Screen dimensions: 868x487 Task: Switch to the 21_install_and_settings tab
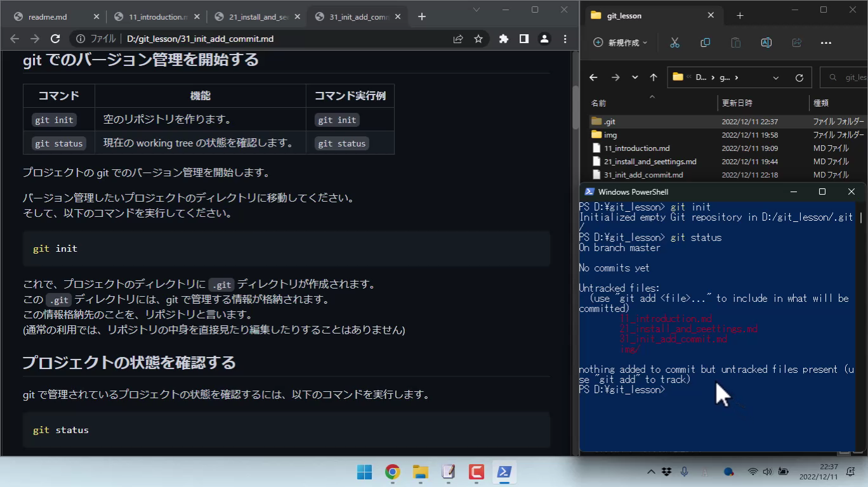254,16
